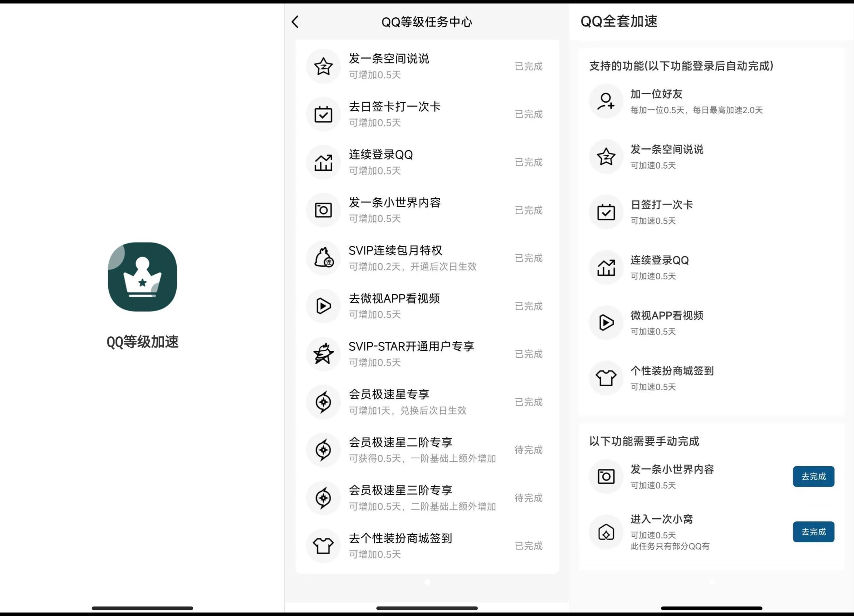The width and height of the screenshot is (854, 616).
Task: Tap 待完成 status for 会员极速星三阶专享
Action: coord(528,498)
